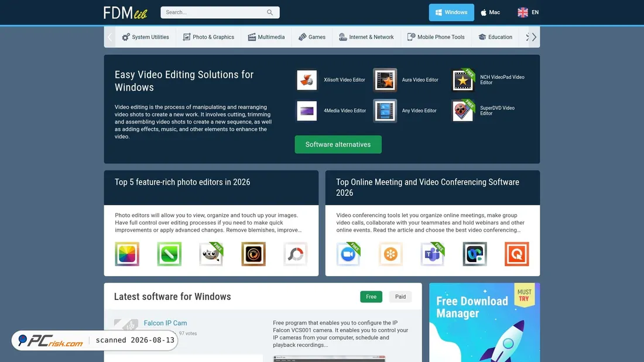Click the GIMP mascot icon
Screen dimensions: 644x362
(211, 254)
